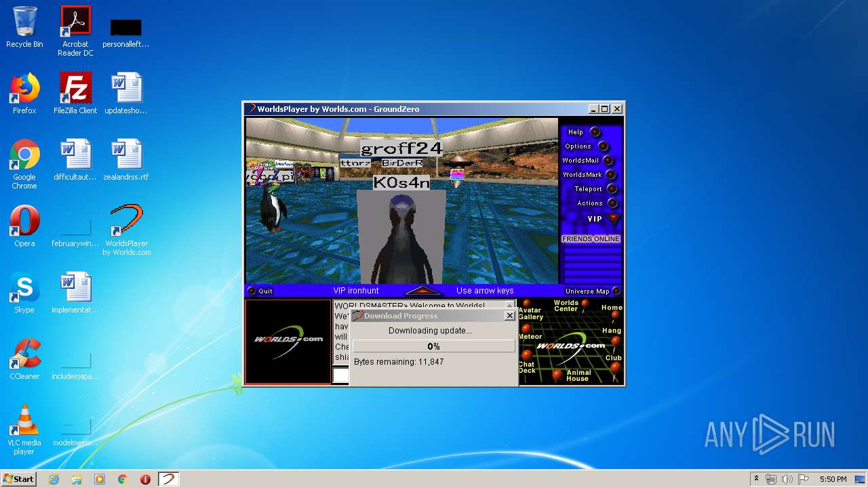This screenshot has height=488, width=868.
Task: Select Avatar Gallery pin on map
Action: 526,304
